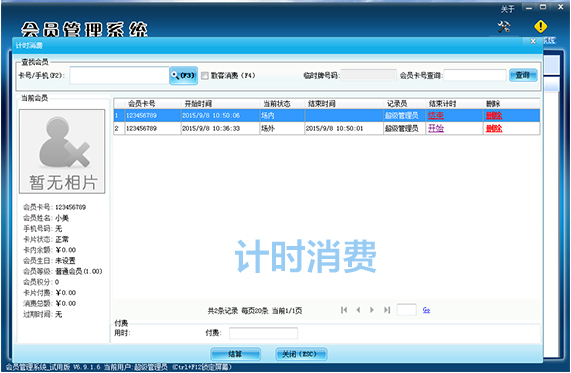Click the page number input box
Image resolution: width=571 pixels, height=373 pixels.
click(406, 310)
